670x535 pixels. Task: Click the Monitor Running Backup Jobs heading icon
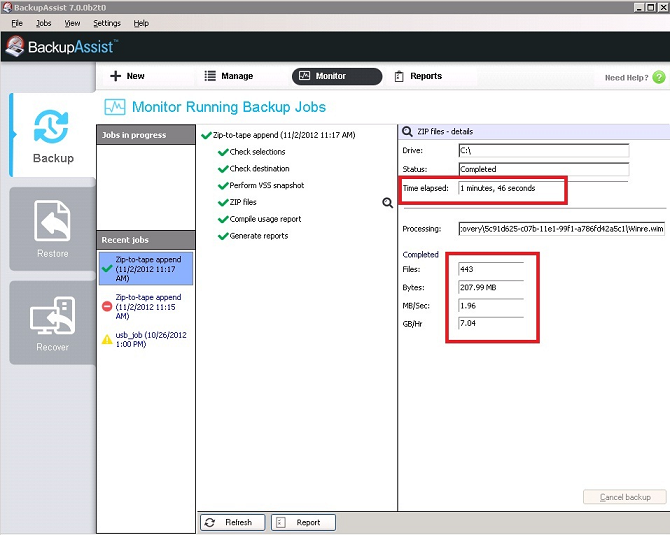(x=115, y=107)
